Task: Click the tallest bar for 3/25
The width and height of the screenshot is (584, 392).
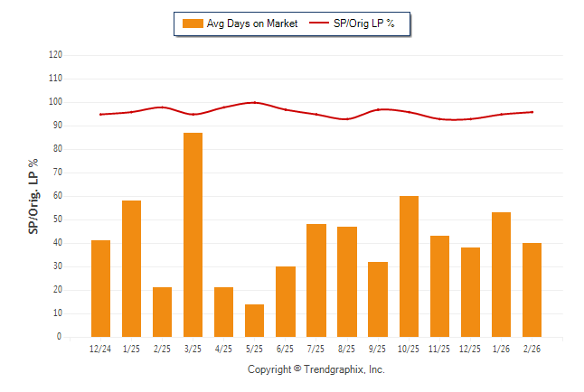Action: tap(193, 235)
